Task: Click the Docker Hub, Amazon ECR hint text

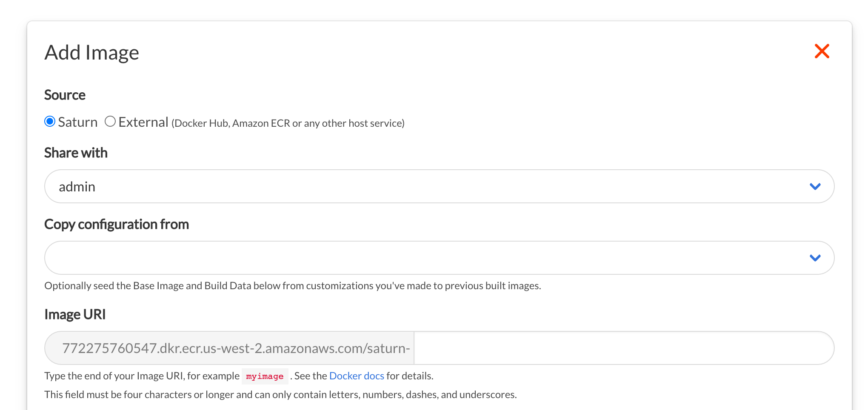Action: [288, 123]
